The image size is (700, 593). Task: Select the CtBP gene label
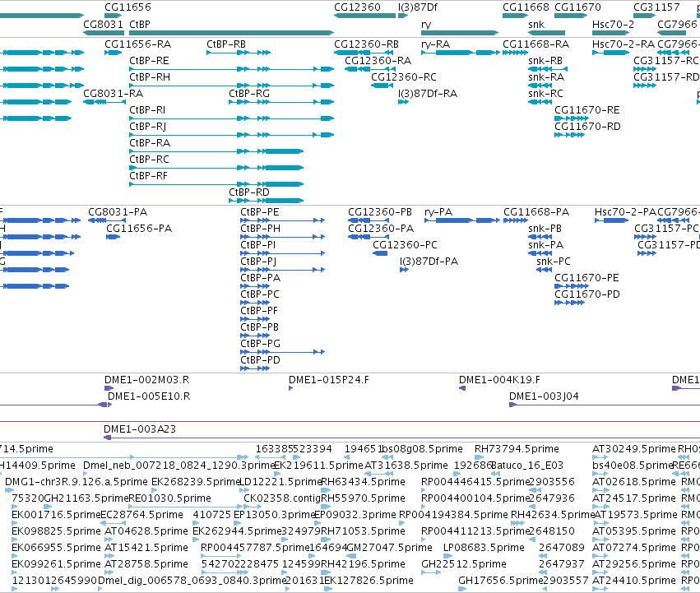click(x=140, y=24)
